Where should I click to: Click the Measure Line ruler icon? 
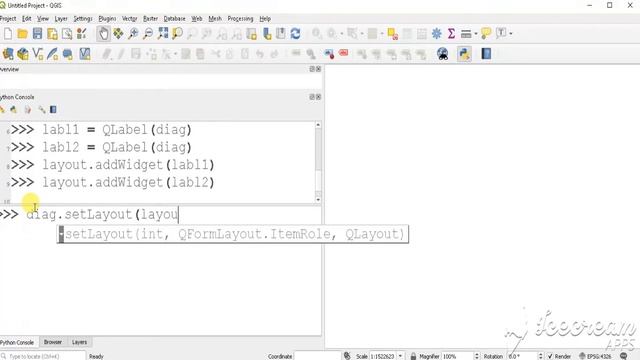tap(466, 33)
